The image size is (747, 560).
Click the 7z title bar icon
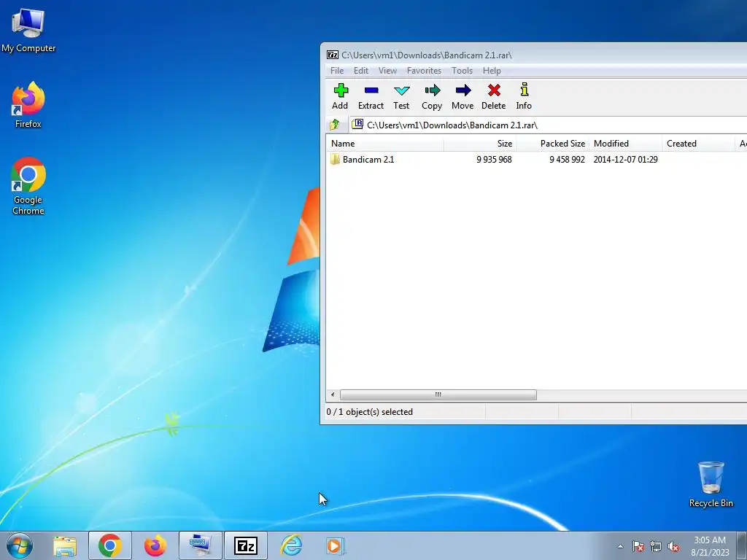[x=333, y=55]
